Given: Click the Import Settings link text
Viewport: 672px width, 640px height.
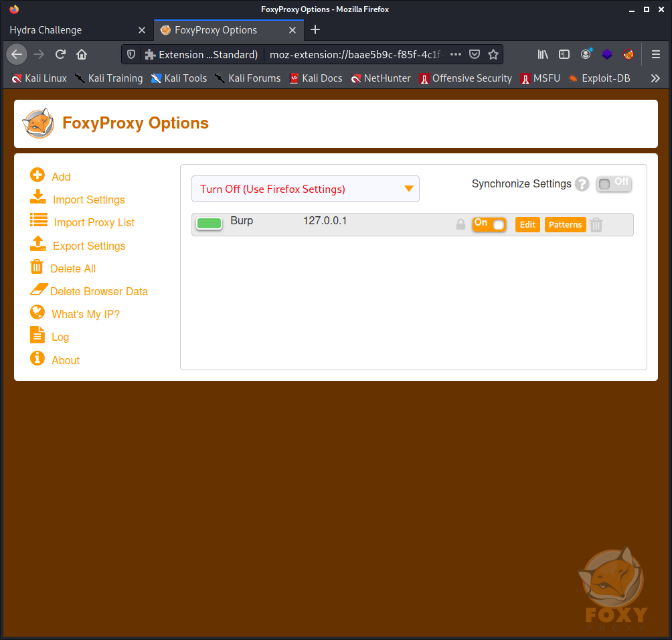Looking at the screenshot, I should click(89, 199).
